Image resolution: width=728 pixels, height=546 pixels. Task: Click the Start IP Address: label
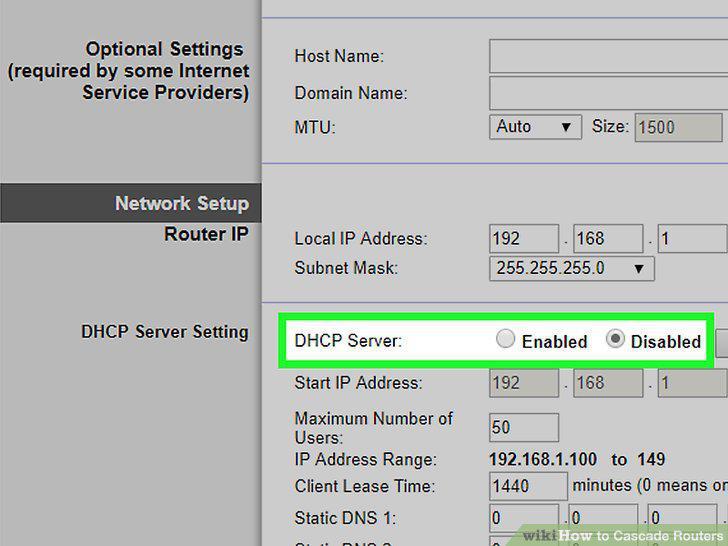[358, 383]
